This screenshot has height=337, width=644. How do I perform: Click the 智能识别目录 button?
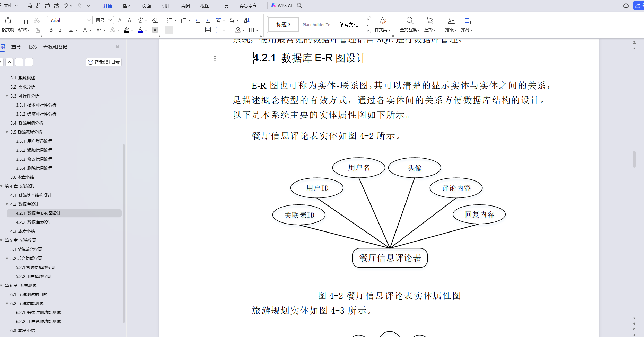pos(104,62)
